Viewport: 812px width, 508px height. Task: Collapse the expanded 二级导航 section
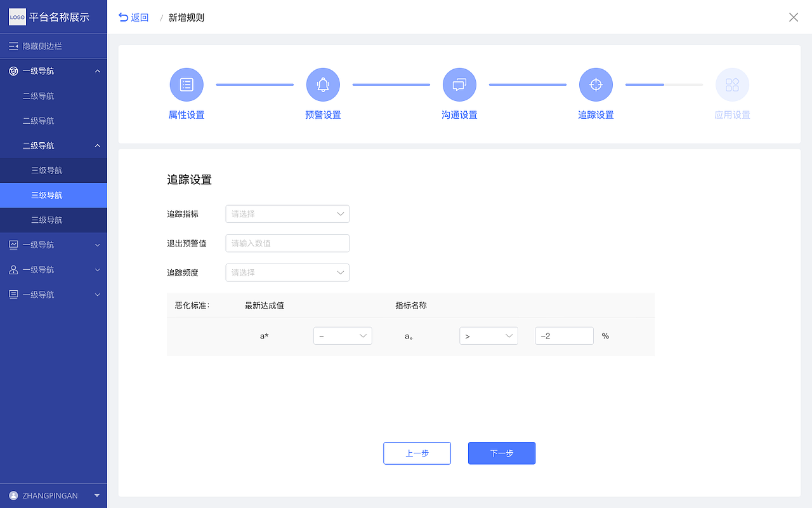(53, 145)
